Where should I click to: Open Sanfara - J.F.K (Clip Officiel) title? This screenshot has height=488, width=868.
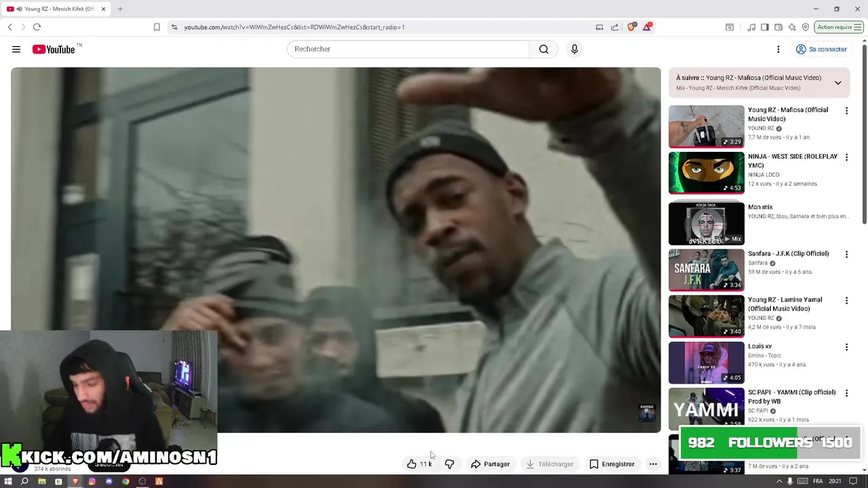788,253
